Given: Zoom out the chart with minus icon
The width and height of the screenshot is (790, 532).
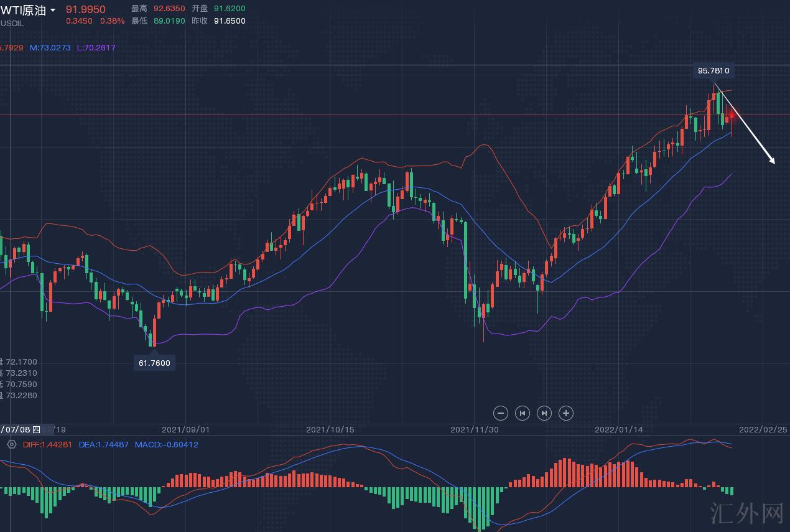Looking at the screenshot, I should point(501,413).
